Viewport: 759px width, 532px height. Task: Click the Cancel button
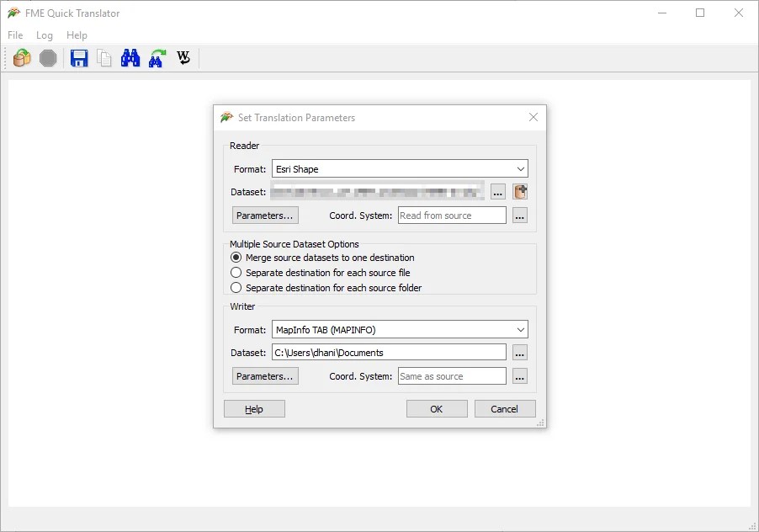coord(505,409)
